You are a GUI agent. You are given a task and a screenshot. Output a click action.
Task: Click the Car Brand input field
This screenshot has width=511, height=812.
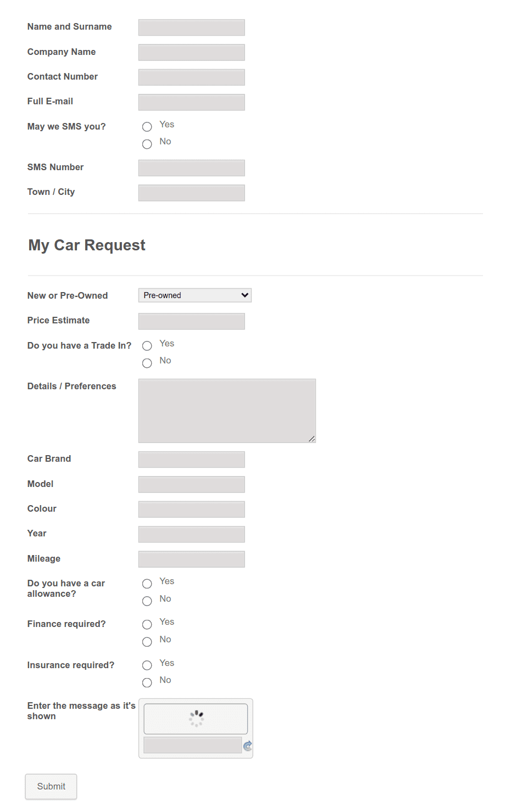191,459
